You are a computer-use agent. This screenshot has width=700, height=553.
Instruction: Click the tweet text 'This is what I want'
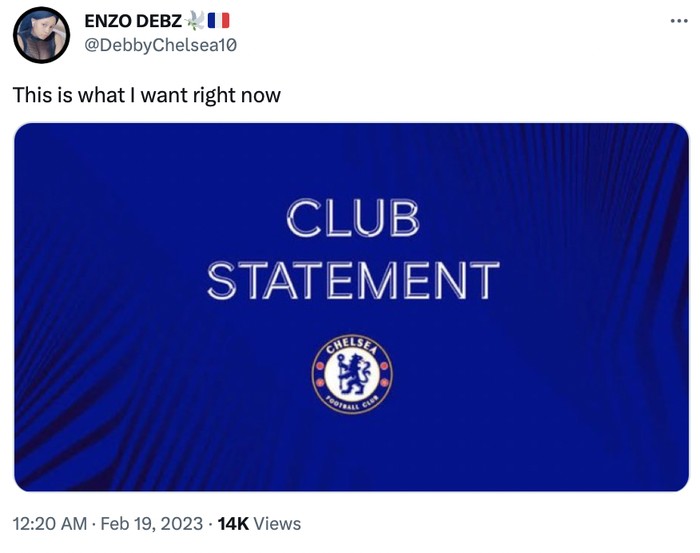[146, 95]
